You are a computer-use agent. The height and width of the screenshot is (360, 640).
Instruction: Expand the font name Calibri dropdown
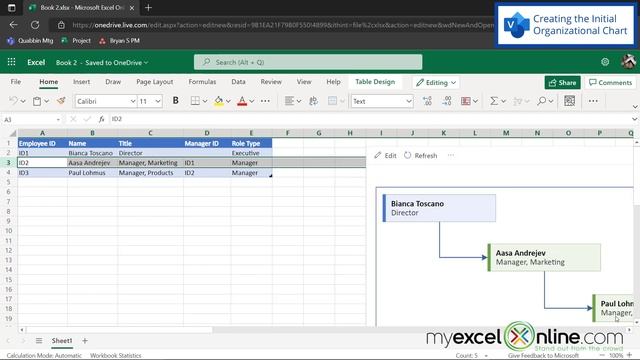click(133, 101)
